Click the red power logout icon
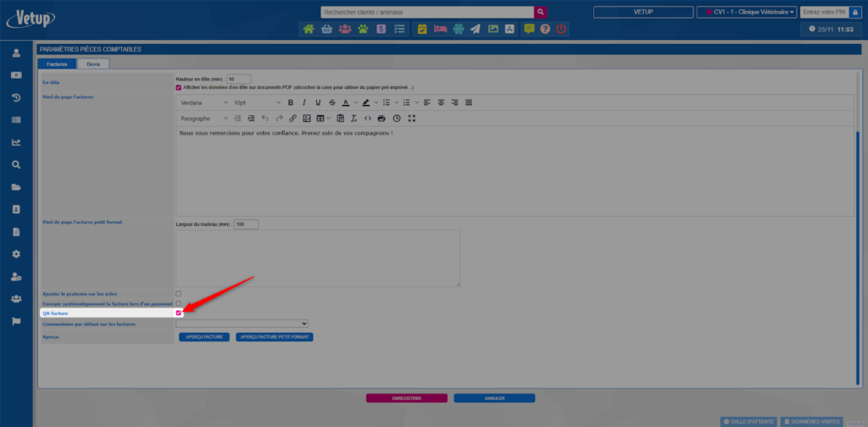 pos(561,29)
